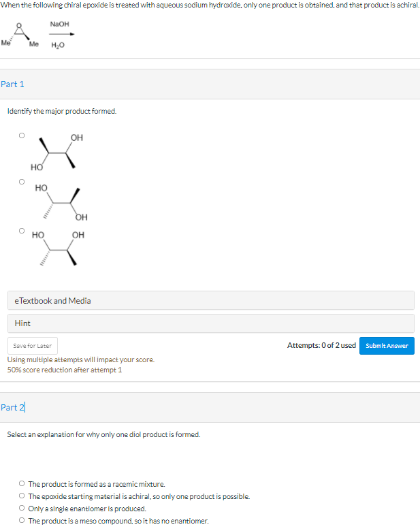
Task: Select radio button for diol with both OH on top
Action: (x=22, y=230)
